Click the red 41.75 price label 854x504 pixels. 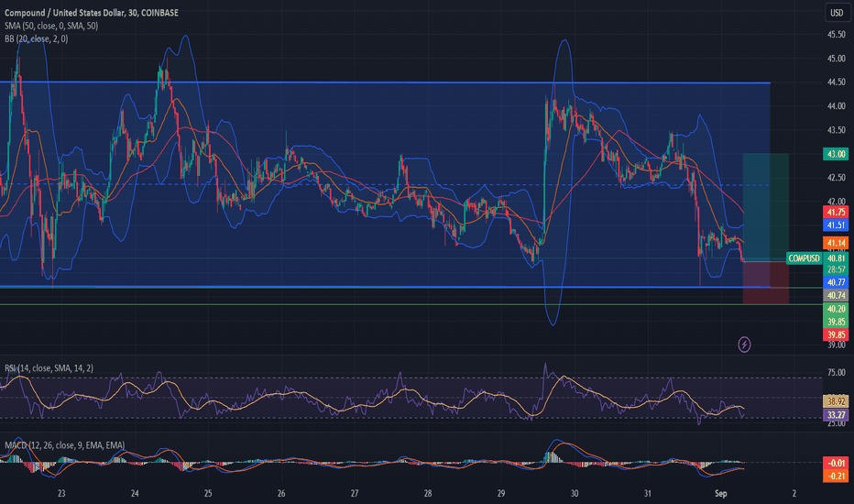click(836, 212)
